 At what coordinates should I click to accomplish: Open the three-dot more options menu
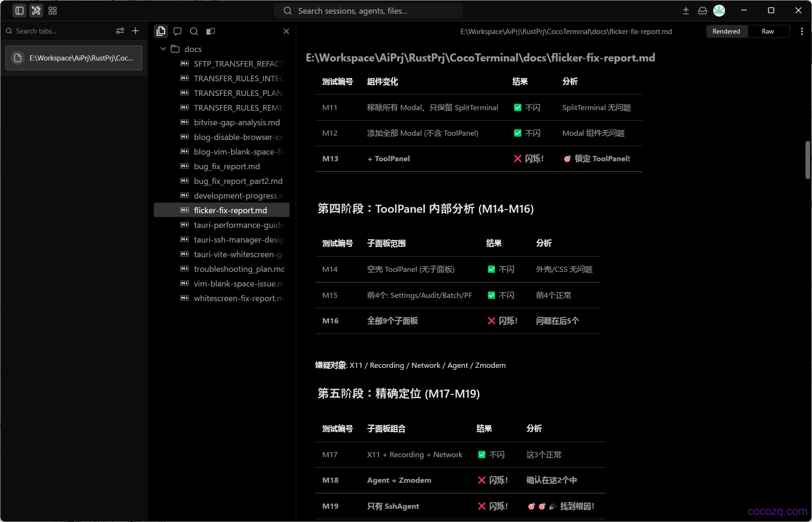802,31
